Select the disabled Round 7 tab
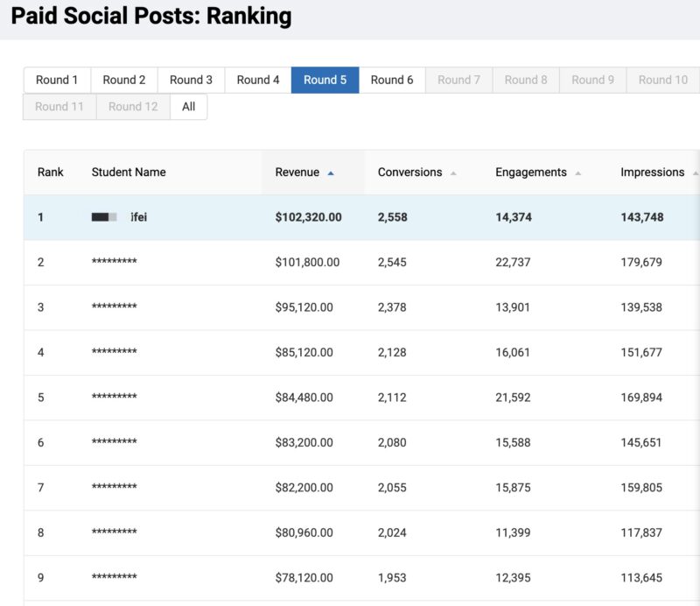Screen dimensions: 700x606 point(458,80)
